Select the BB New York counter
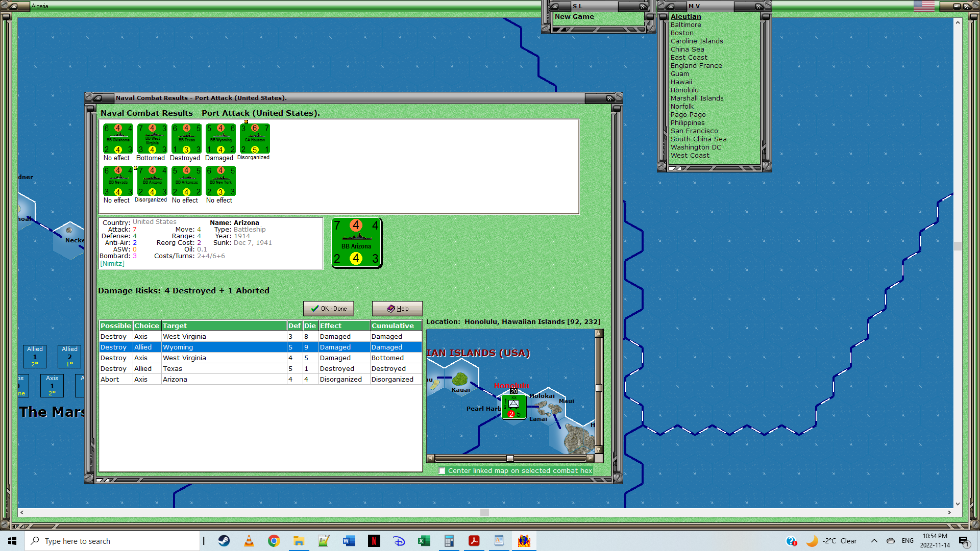Image resolution: width=980 pixels, height=551 pixels. coord(220,181)
